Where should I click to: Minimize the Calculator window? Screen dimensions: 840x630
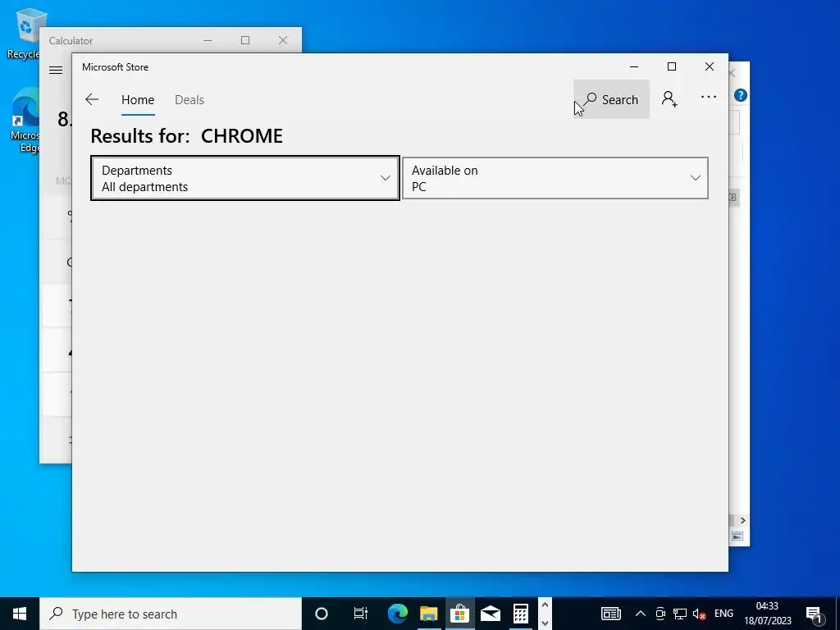tap(208, 40)
